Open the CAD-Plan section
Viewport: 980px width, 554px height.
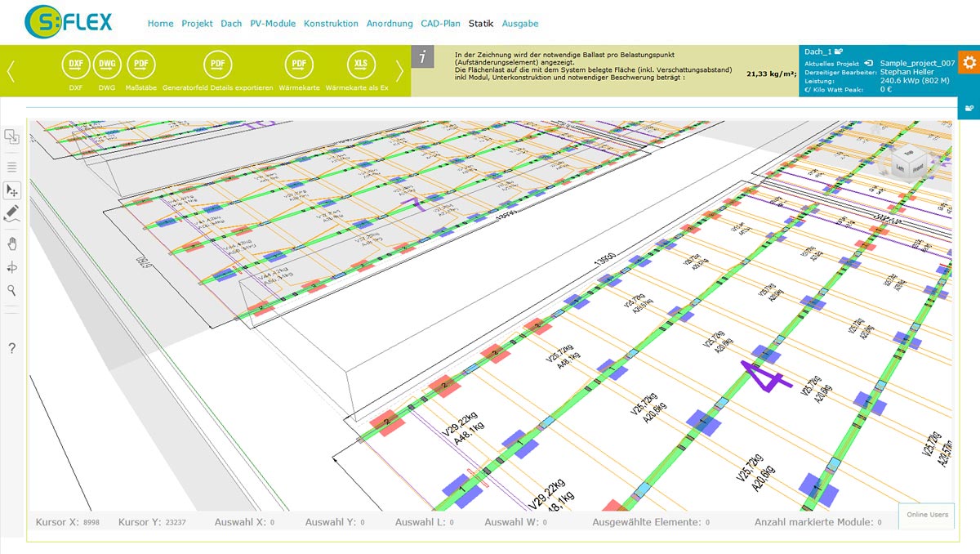pyautogui.click(x=441, y=24)
